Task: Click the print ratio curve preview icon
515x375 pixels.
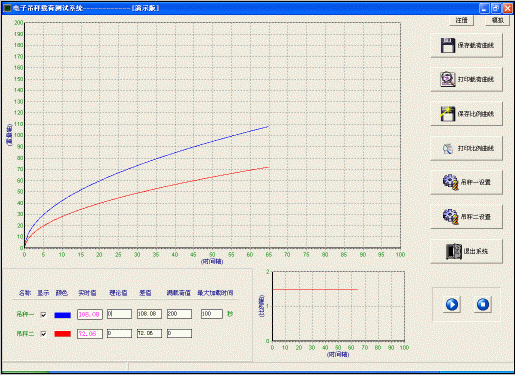Action: 448,148
